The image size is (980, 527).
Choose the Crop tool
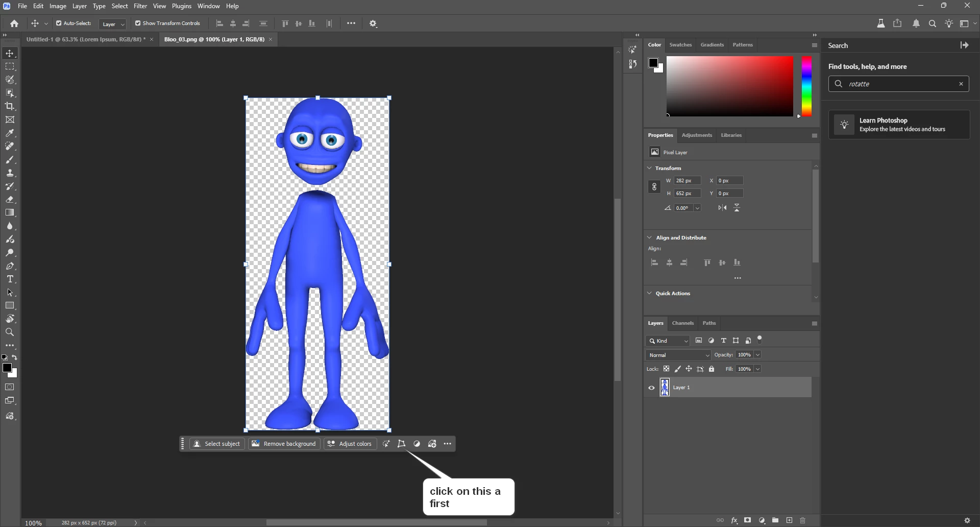(x=10, y=106)
